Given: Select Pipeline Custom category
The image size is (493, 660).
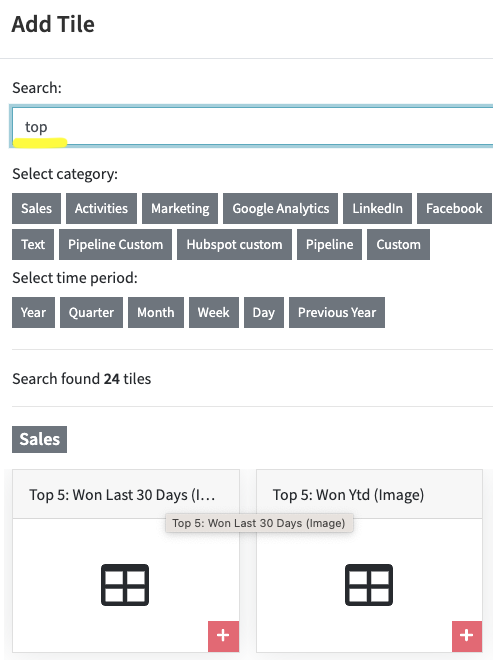Looking at the screenshot, I should [x=115, y=245].
